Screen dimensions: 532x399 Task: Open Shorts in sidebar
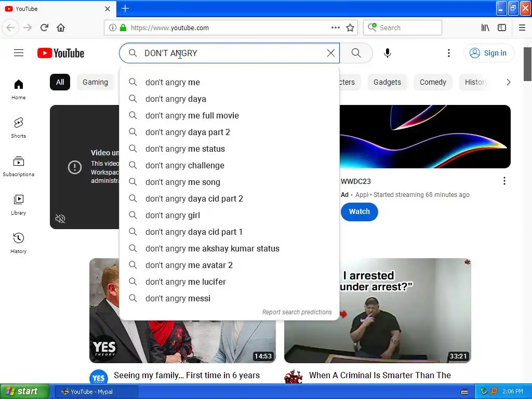tap(19, 128)
